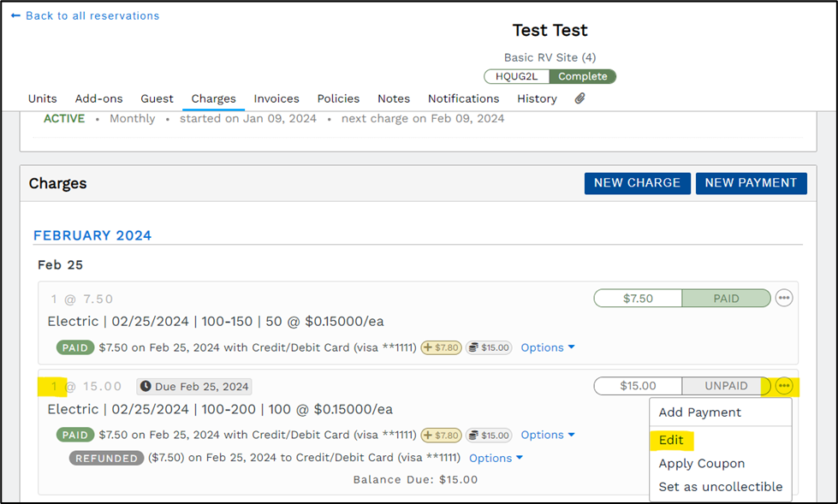This screenshot has width=838, height=504.
Task: Switch to the Invoices tab
Action: 276,98
